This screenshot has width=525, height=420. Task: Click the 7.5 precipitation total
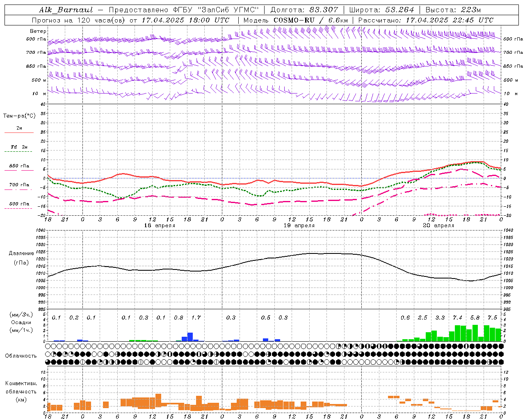(493, 318)
